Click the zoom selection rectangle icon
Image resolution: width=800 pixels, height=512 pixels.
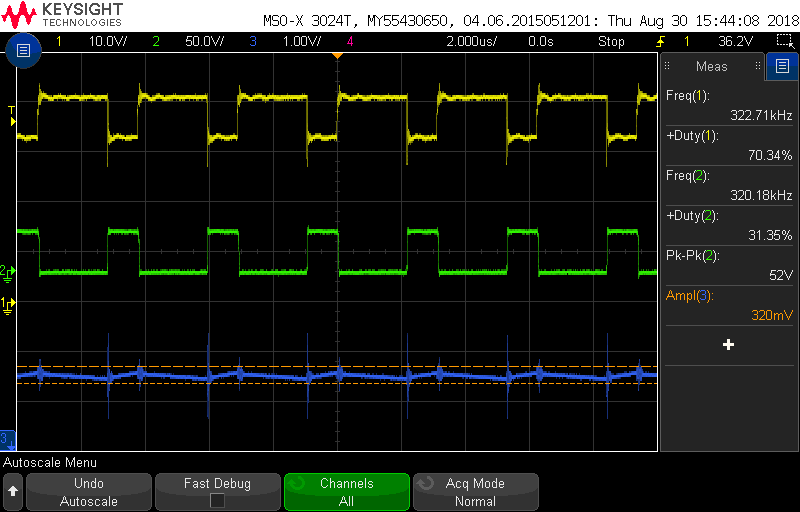pos(783,41)
